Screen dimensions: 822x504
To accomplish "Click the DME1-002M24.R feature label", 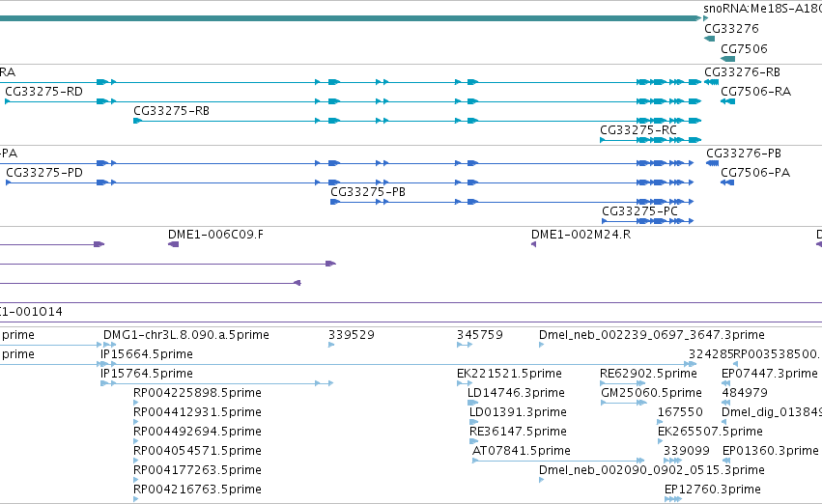I will (x=581, y=235).
